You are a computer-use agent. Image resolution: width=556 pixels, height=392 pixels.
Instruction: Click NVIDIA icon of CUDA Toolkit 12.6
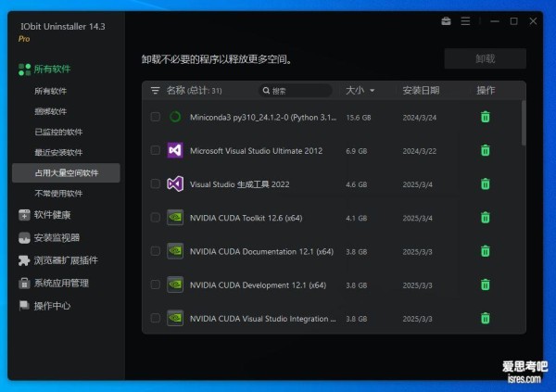point(175,218)
